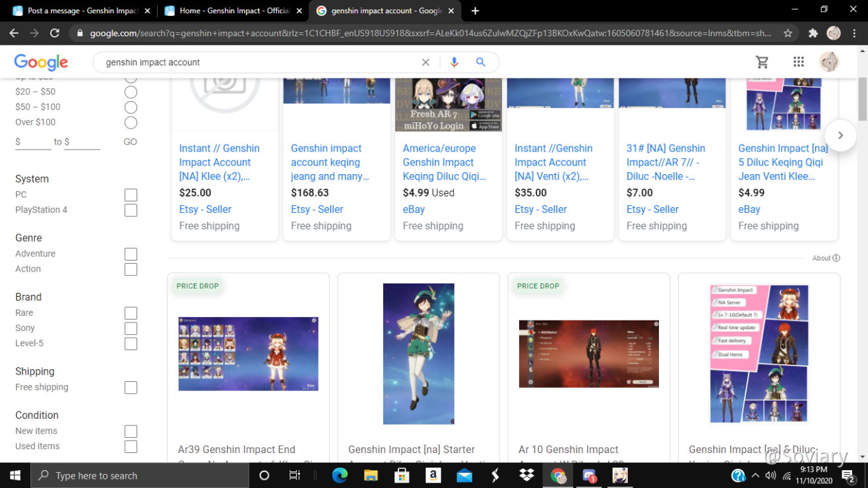Select the Over $100 price range
The width and height of the screenshot is (868, 488).
131,123
